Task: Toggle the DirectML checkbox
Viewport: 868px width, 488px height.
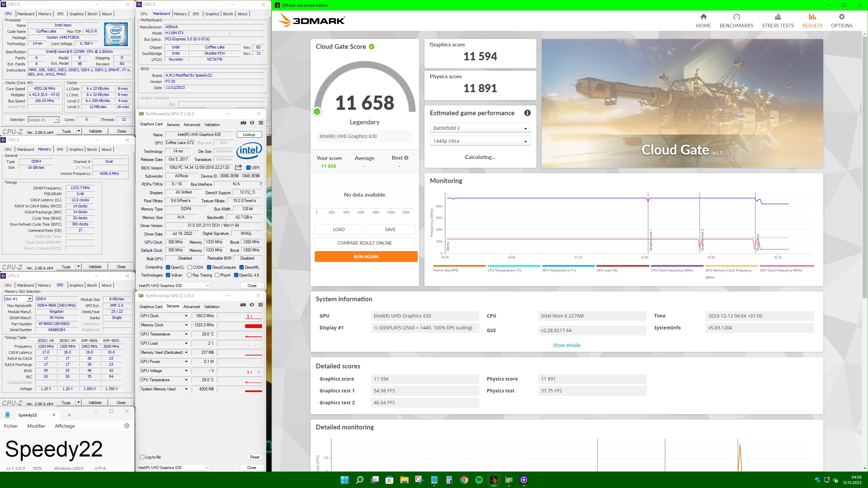Action: pos(241,267)
